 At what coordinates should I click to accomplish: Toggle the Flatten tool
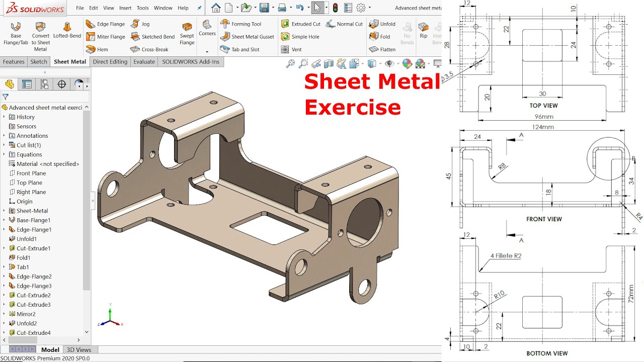click(x=382, y=49)
